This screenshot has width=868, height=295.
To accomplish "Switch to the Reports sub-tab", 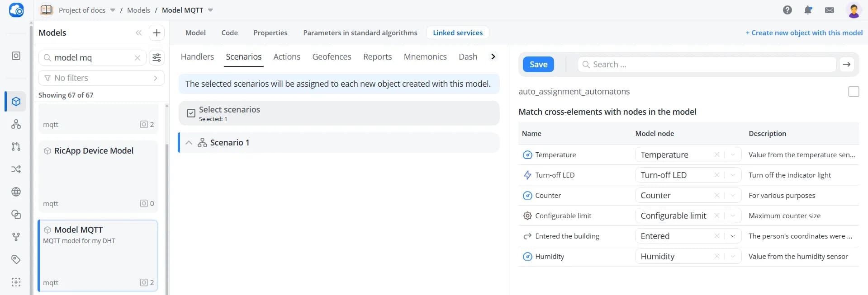I will (378, 57).
